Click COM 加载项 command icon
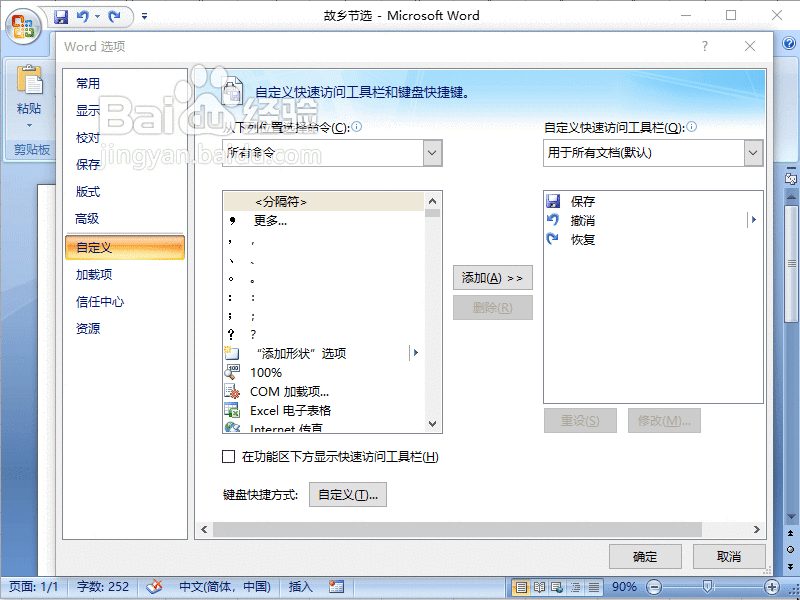The width and height of the screenshot is (800, 600). pos(232,391)
